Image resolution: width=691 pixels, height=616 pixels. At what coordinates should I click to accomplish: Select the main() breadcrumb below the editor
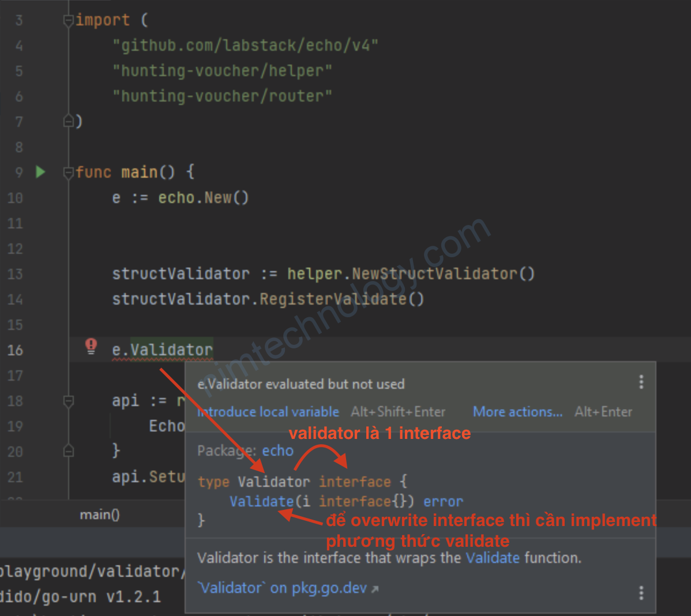click(99, 514)
